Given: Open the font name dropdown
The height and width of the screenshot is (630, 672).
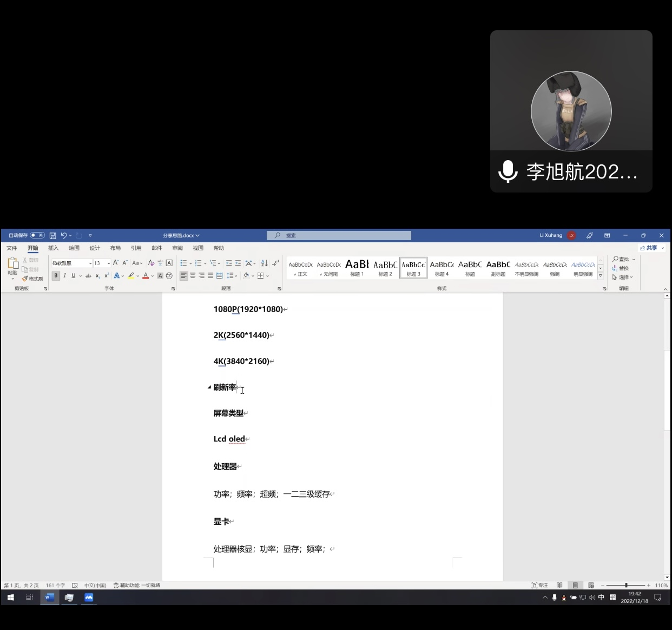Looking at the screenshot, I should click(90, 263).
